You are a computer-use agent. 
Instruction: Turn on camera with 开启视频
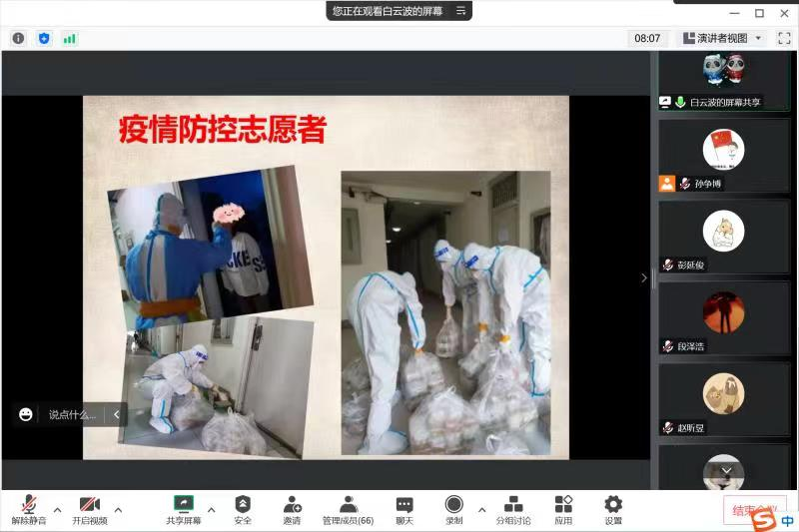pyautogui.click(x=89, y=509)
